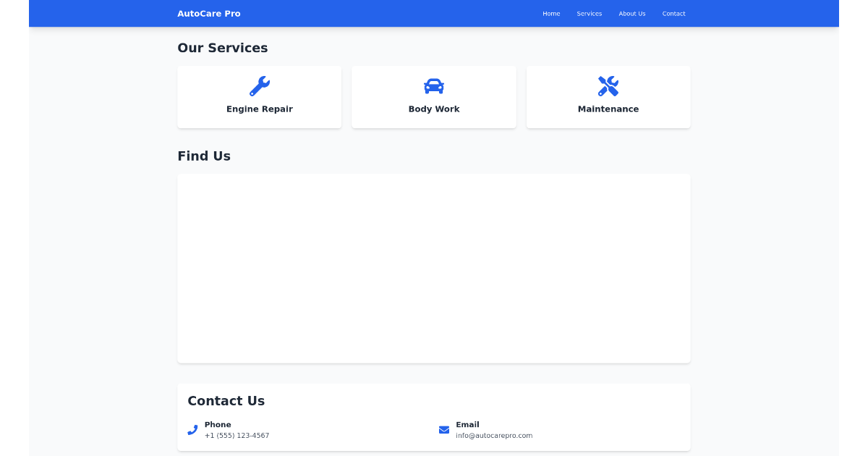Image resolution: width=868 pixels, height=456 pixels.
Task: Select the email address info@autocarepro.com
Action: click(494, 435)
